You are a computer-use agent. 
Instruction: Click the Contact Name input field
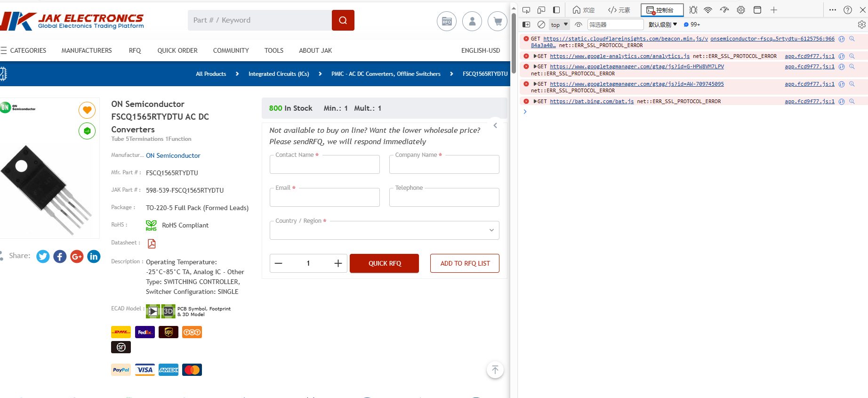(324, 165)
